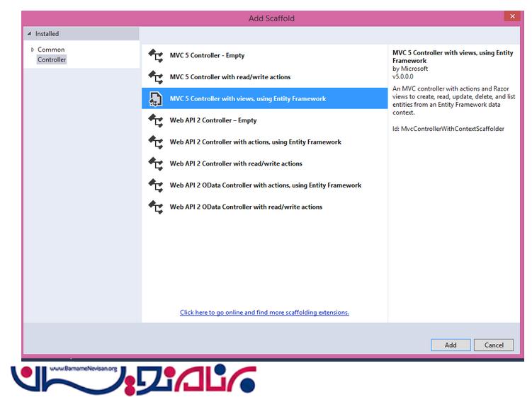The width and height of the screenshot is (532, 397).
Task: Choose MVC 5 Controller with views, using Entity Framework
Action: click(265, 98)
